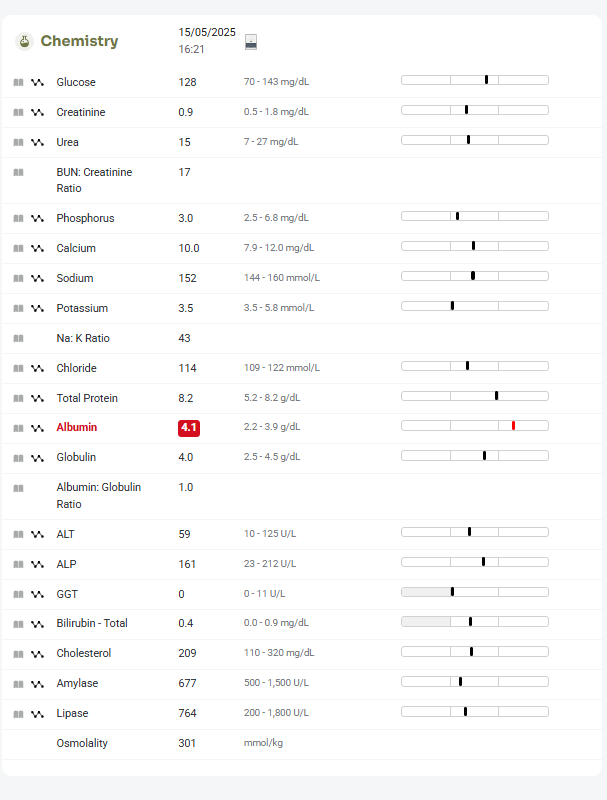This screenshot has width=607, height=800.
Task: View the trend graph icon for Albumin
Action: [x=37, y=428]
